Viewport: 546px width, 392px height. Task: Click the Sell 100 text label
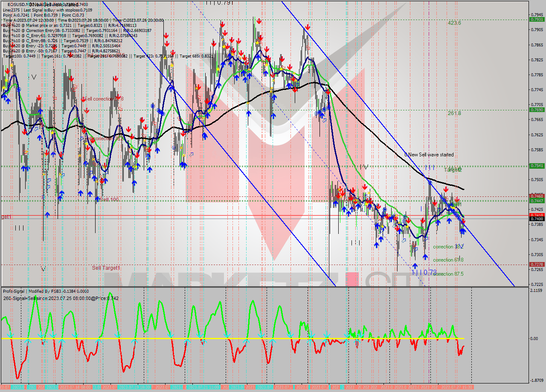click(109, 199)
